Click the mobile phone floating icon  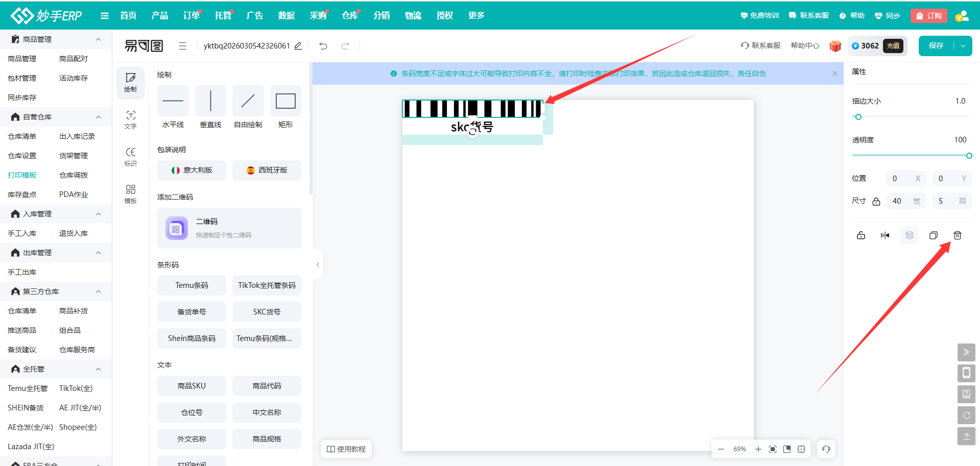pos(966,373)
